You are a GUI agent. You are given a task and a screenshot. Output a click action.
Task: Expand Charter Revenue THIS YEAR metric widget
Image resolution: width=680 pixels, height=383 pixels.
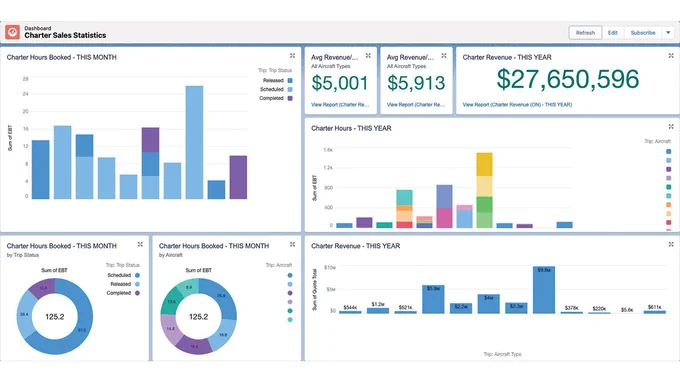(671, 56)
